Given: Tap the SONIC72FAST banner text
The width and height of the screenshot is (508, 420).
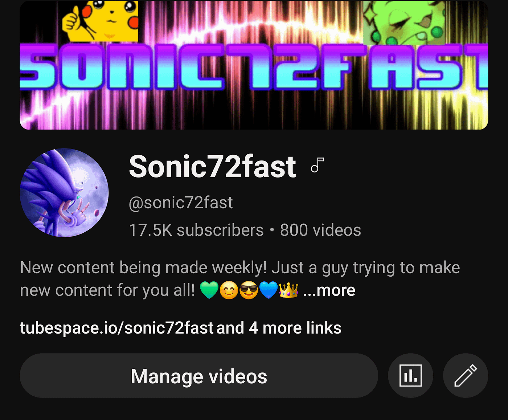Looking at the screenshot, I should [254, 68].
